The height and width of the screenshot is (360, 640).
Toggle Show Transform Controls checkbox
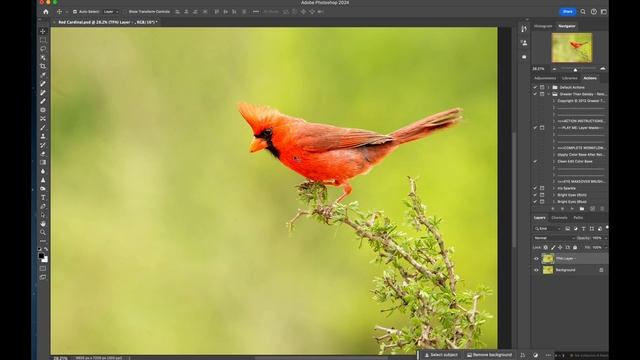coord(125,12)
